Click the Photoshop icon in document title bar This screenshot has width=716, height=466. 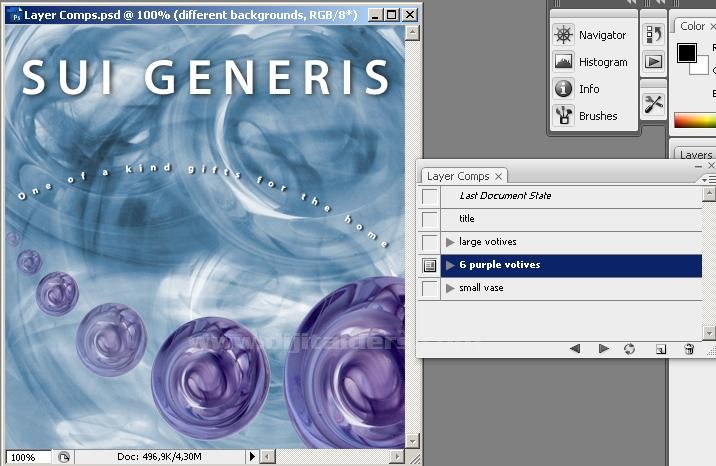point(16,16)
